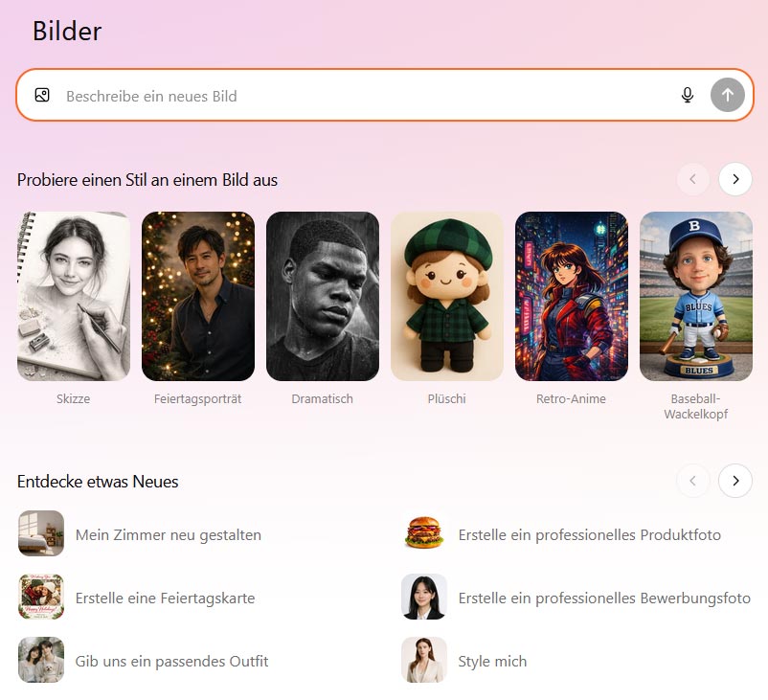The width and height of the screenshot is (768, 700).
Task: Select the holiday card icon beside Feiertagskarte
Action: pos(40,598)
